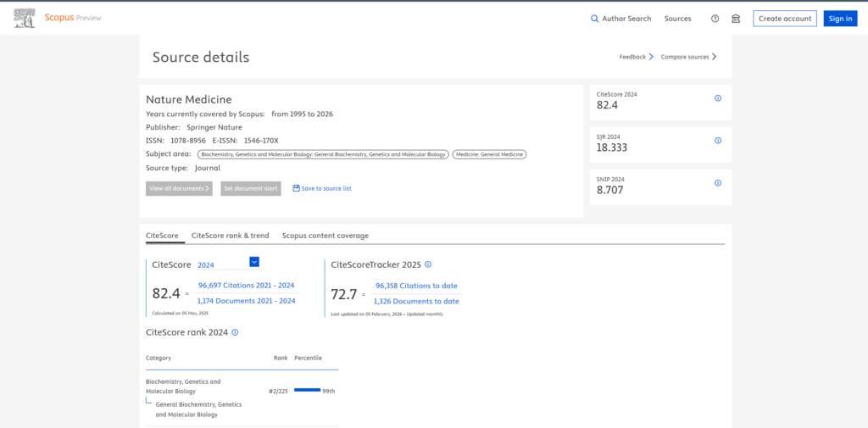Viewport: 868px width, 428px height.
Task: Click info icon beside CiteScore rank 2024
Action: 235,333
